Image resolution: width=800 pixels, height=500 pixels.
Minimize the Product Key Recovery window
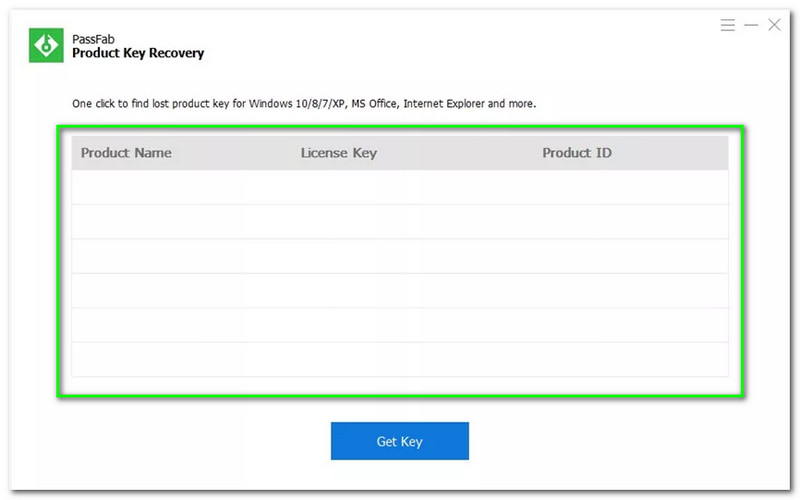(751, 25)
